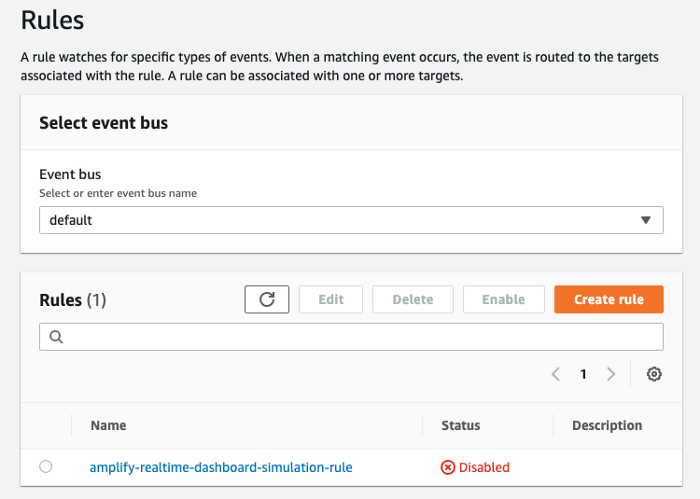The width and height of the screenshot is (700, 499).
Task: Go to the next page arrow
Action: pyautogui.click(x=611, y=374)
